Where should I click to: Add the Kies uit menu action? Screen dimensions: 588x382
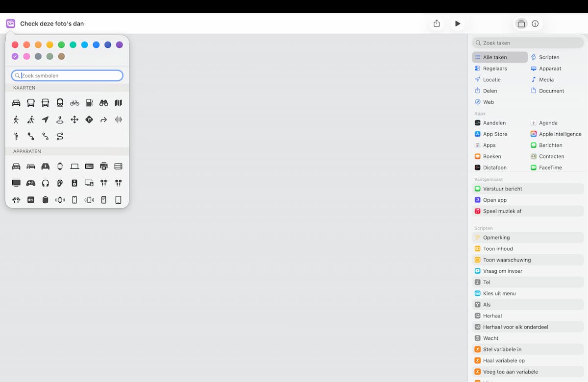(x=528, y=293)
